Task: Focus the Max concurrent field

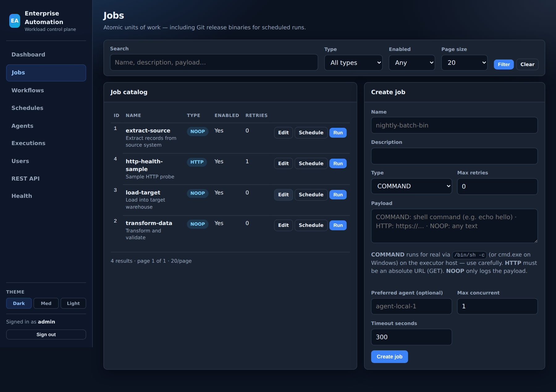Action: pos(497,306)
